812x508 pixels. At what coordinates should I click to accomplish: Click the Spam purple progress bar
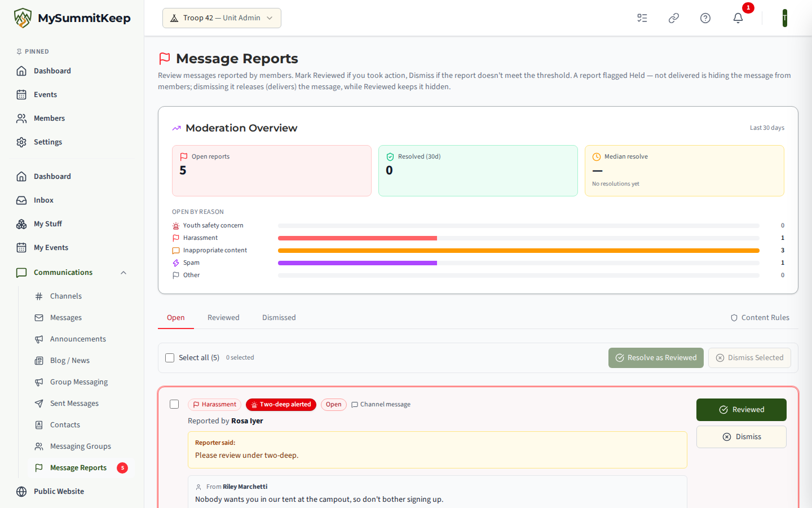tap(358, 263)
